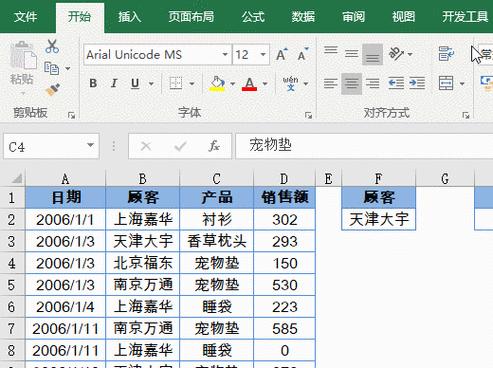Select column D header

coord(284,179)
